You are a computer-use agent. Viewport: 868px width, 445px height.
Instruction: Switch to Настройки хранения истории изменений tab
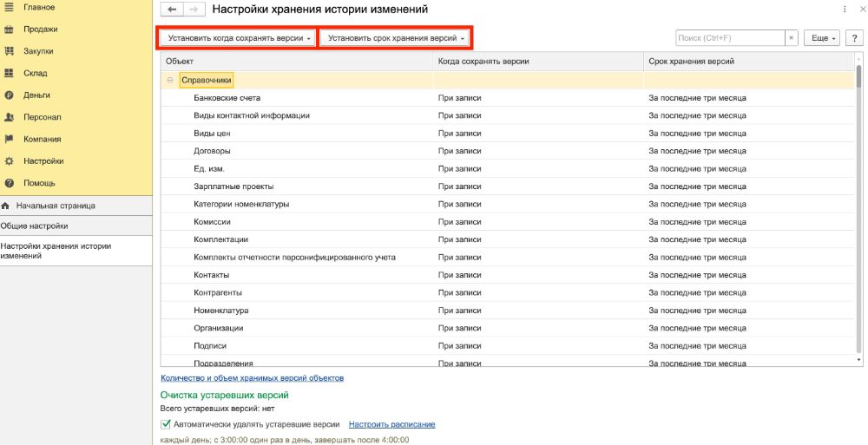[x=76, y=251]
